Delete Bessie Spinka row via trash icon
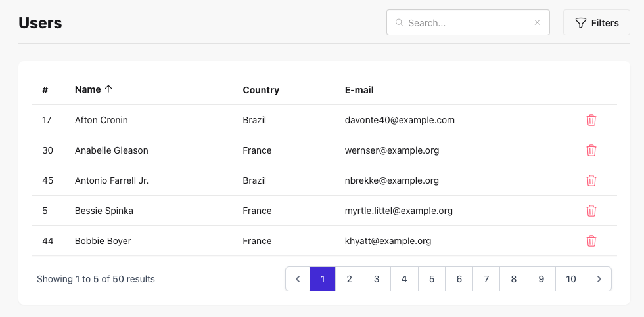Viewport: 644px width, 317px height. tap(591, 211)
